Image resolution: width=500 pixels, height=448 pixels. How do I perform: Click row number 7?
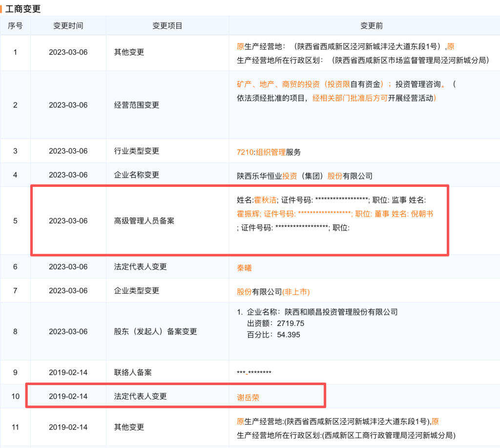(x=15, y=290)
